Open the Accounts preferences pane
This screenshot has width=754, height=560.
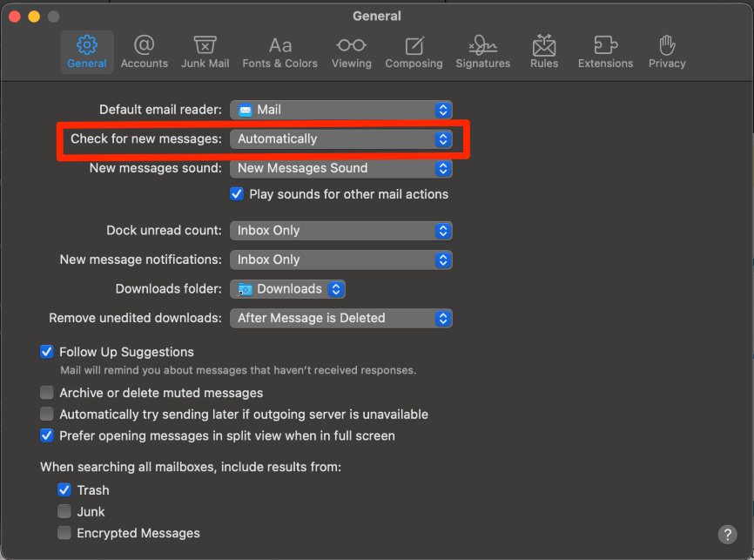tap(145, 52)
